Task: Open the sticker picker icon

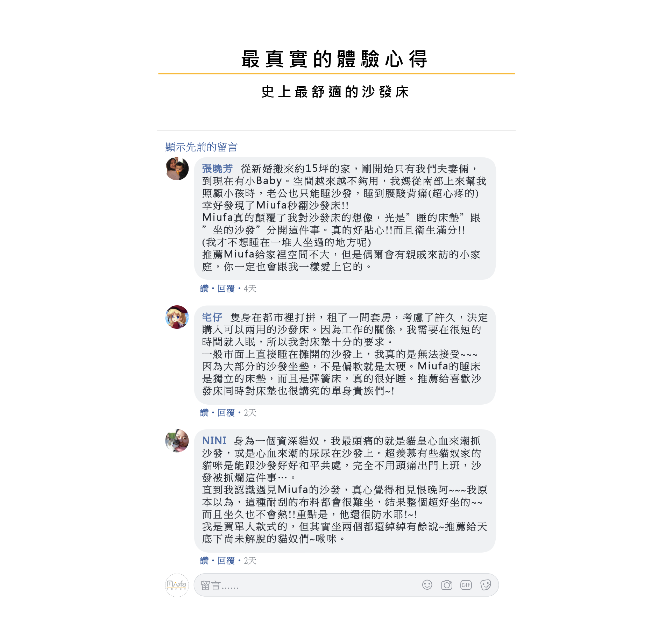Action: coord(486,585)
